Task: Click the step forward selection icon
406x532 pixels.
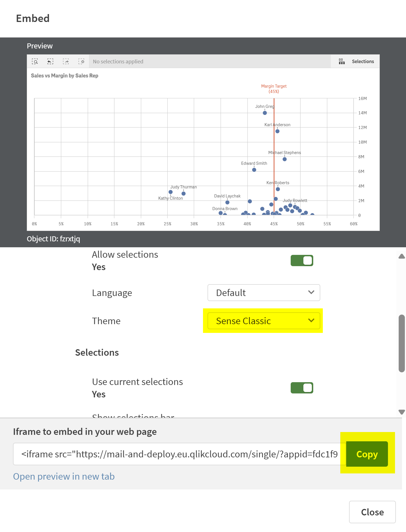Action: coord(66,61)
